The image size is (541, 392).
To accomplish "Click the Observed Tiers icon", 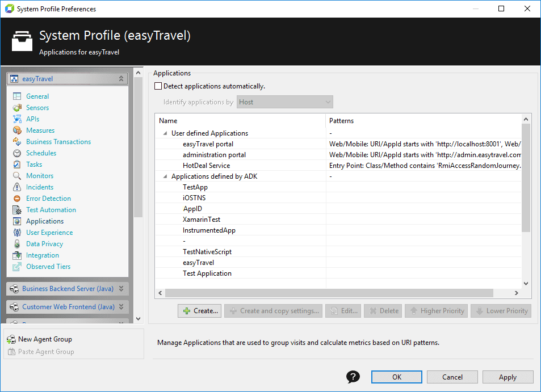I will tap(17, 267).
